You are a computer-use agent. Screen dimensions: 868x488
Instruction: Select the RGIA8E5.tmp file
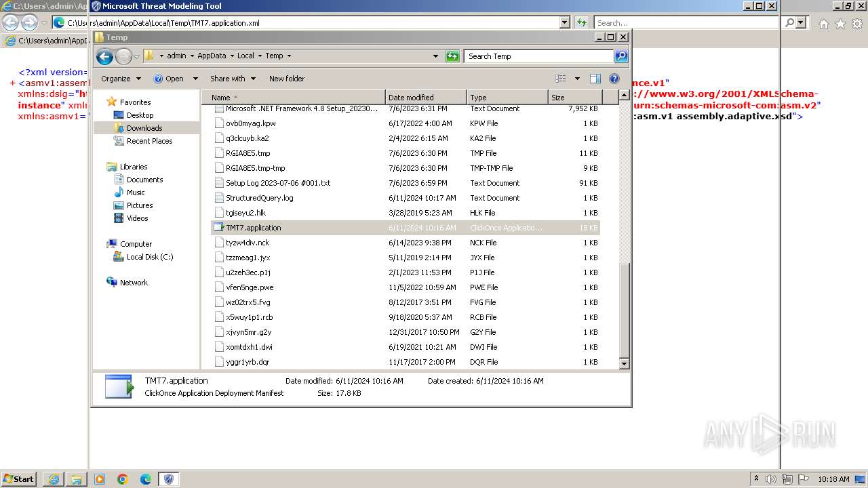406,153
